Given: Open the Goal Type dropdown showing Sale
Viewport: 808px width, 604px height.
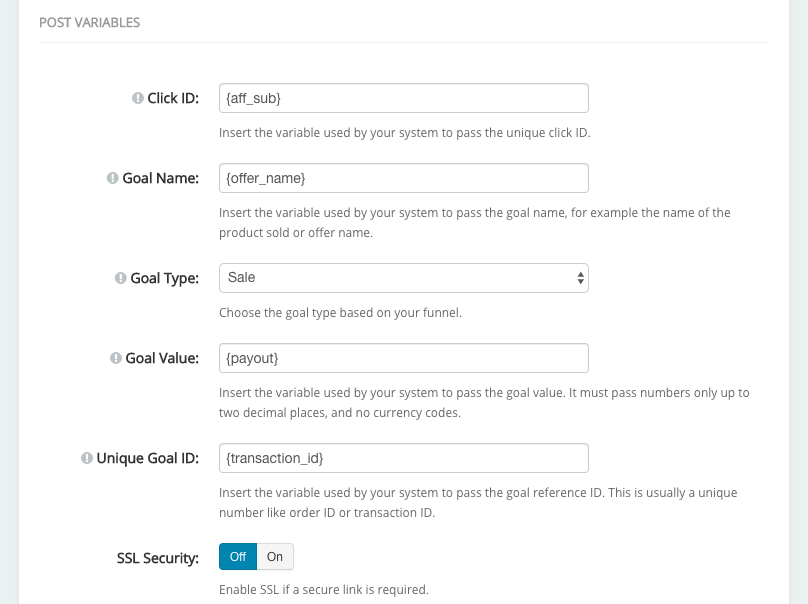Looking at the screenshot, I should pyautogui.click(x=403, y=278).
